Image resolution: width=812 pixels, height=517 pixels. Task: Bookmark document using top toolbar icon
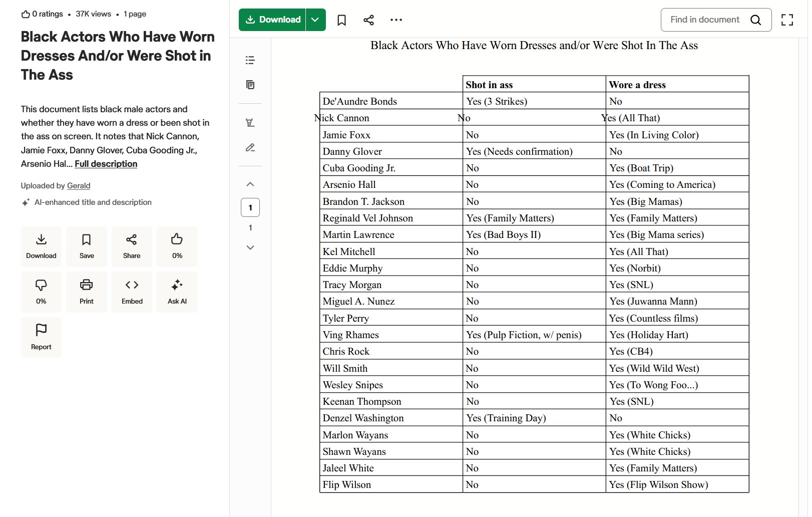tap(341, 20)
